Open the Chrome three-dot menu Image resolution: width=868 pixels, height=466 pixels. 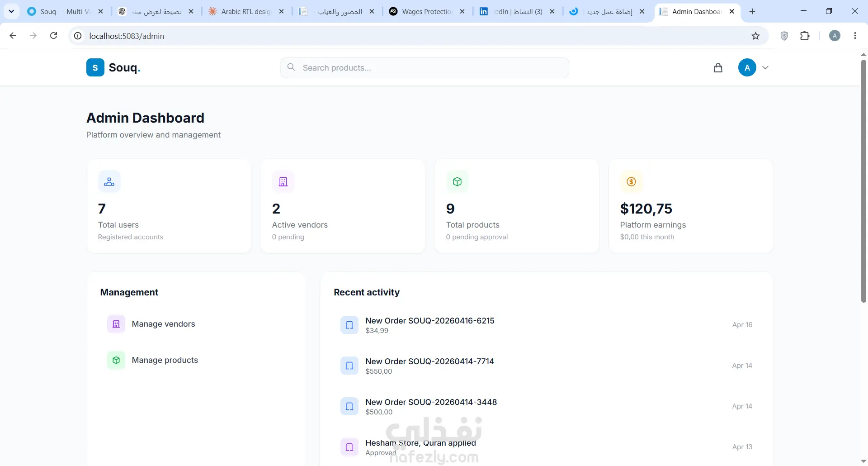pos(855,36)
